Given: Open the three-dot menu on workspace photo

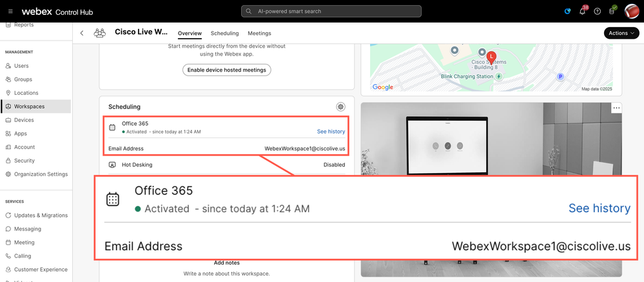Looking at the screenshot, I should coord(616,108).
